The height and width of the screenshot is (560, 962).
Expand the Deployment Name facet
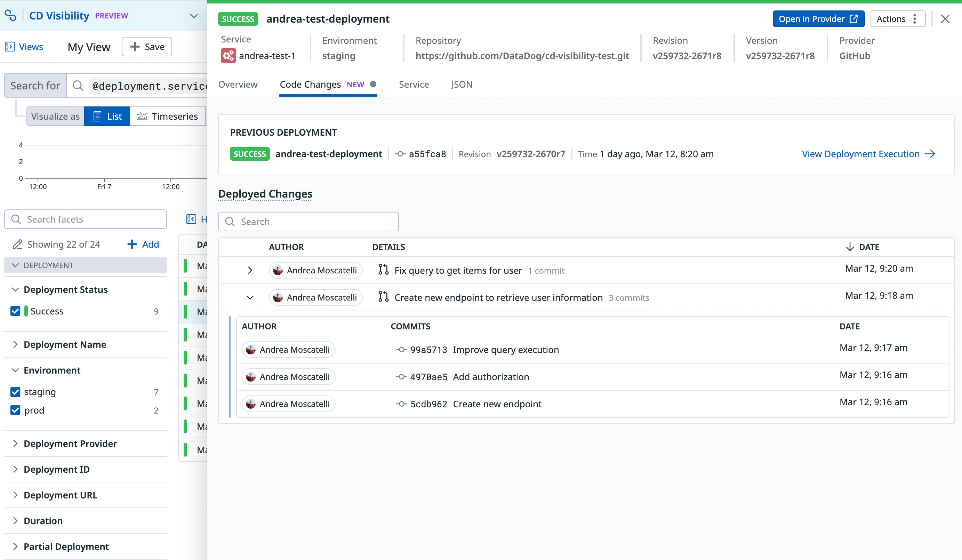pos(15,344)
